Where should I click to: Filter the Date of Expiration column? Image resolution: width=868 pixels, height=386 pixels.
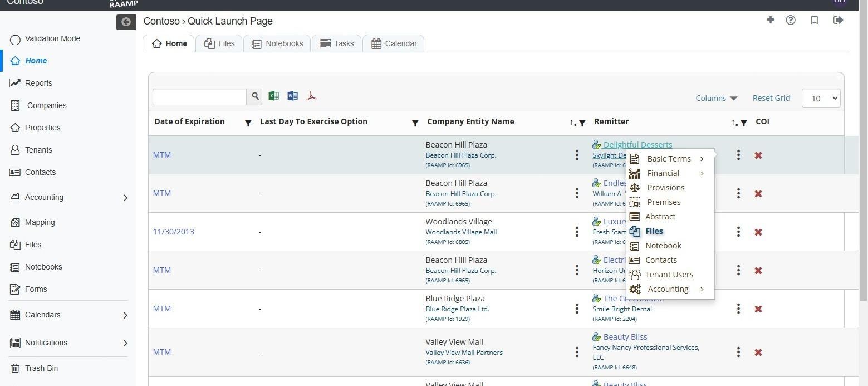248,123
